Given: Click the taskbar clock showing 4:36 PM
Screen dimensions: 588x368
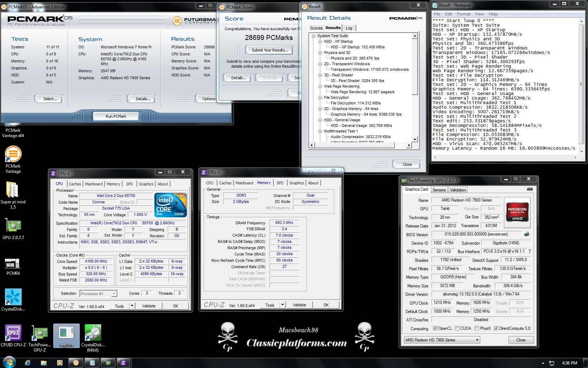Looking at the screenshot, I should pyautogui.click(x=569, y=363).
